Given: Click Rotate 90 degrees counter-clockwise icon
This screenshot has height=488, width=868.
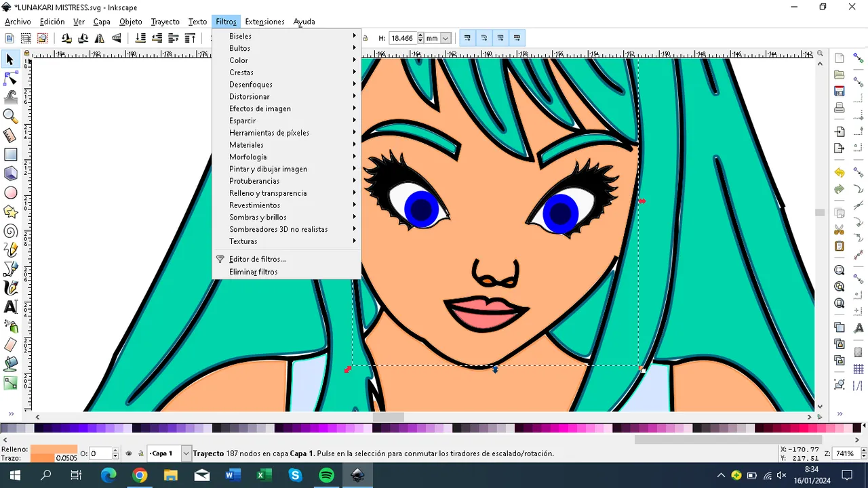Looking at the screenshot, I should (x=66, y=39).
